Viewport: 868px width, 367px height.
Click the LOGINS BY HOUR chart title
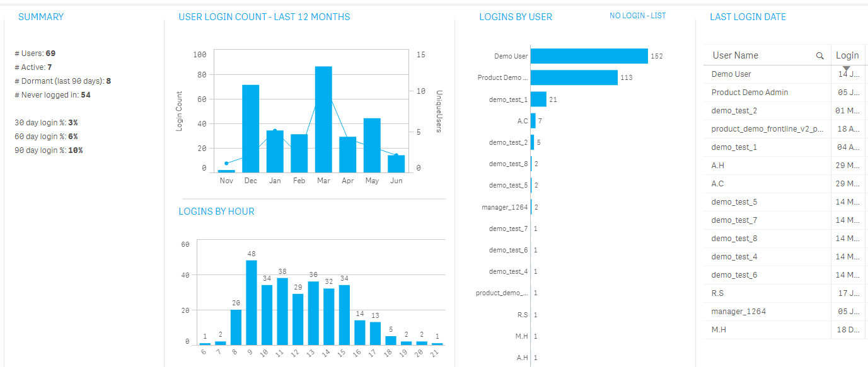(x=217, y=212)
